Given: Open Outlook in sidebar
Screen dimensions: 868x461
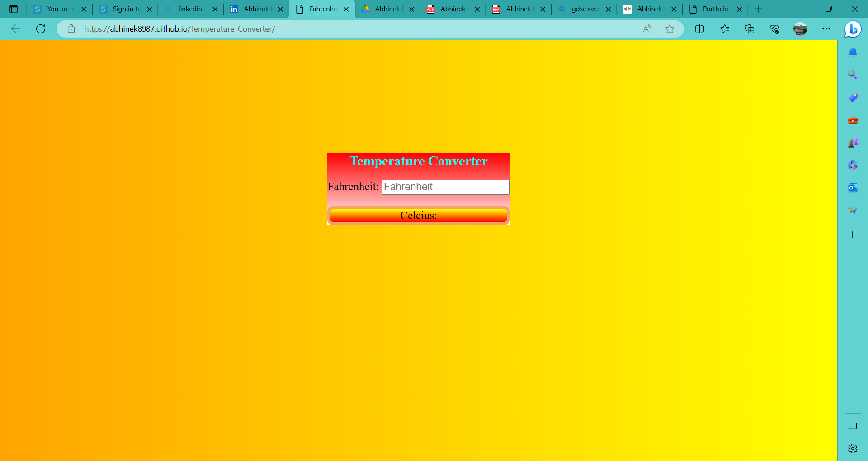Looking at the screenshot, I should (853, 188).
